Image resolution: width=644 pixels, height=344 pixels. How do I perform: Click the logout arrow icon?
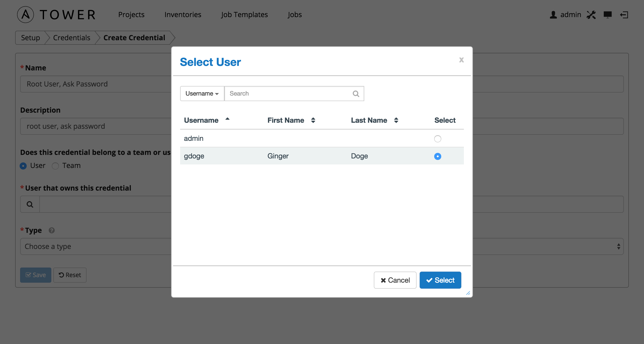tap(624, 15)
